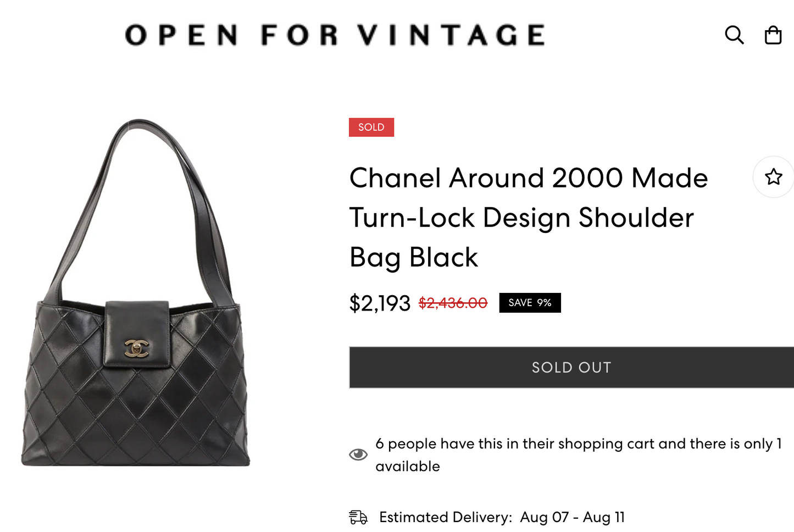The image size is (794, 532).
Task: Open the shopping bag cart icon
Action: (x=773, y=35)
